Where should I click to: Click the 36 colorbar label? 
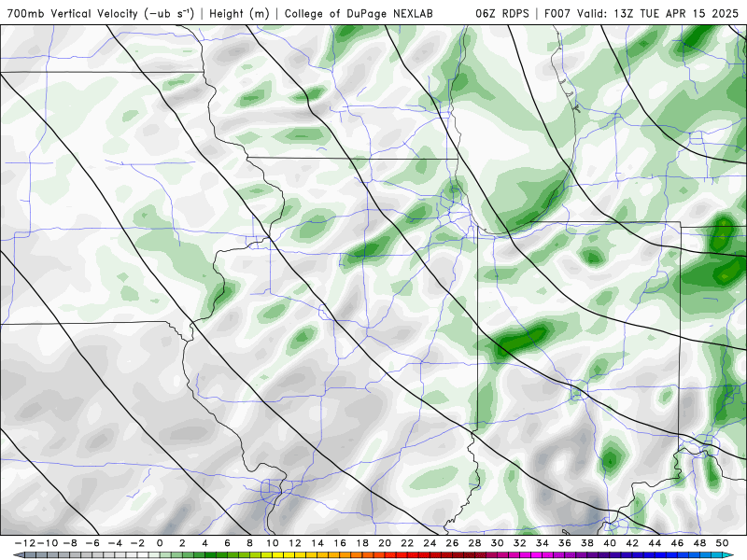[565, 543]
